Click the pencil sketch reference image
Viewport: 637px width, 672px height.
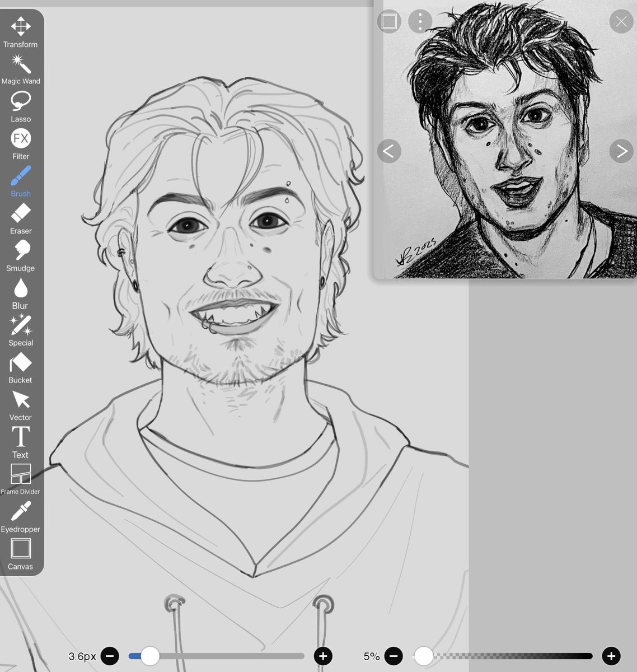(x=507, y=140)
